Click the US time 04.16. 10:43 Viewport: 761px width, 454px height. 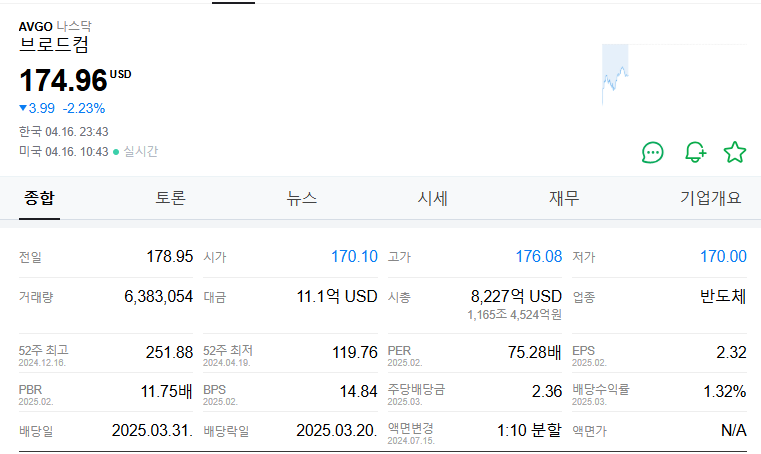77,151
